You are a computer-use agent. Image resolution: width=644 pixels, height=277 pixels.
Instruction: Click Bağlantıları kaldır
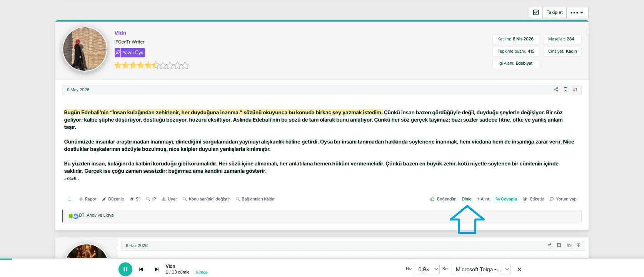click(x=255, y=199)
